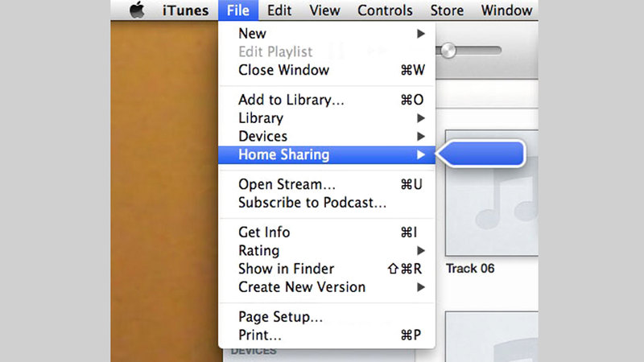The height and width of the screenshot is (362, 644).
Task: Expand the New submenu
Action: [x=252, y=34]
